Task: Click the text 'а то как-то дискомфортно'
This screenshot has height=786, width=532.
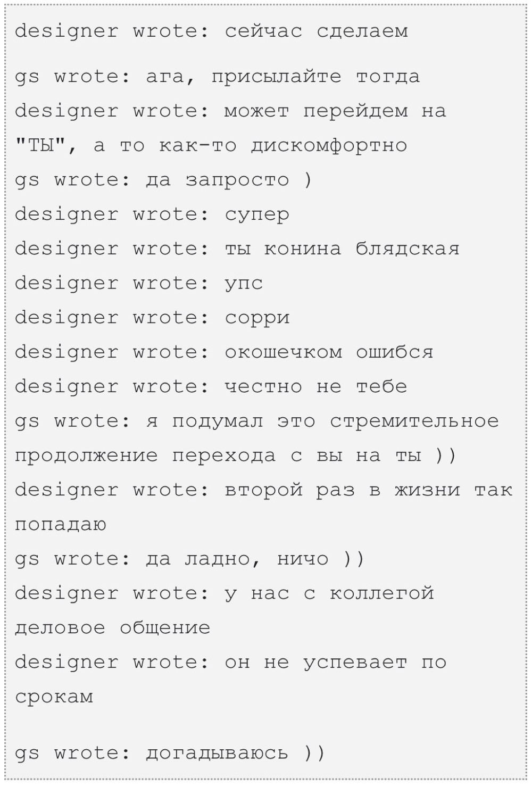Action: tap(251, 146)
